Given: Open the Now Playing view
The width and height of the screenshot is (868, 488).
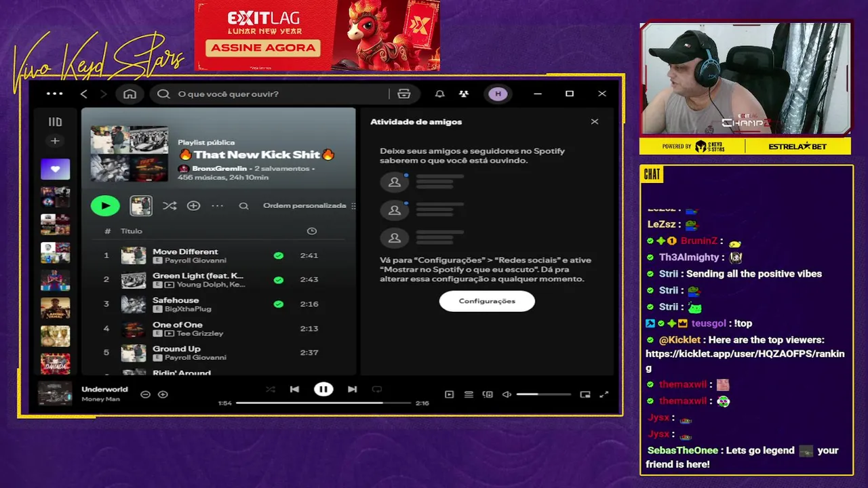Looking at the screenshot, I should click(449, 394).
